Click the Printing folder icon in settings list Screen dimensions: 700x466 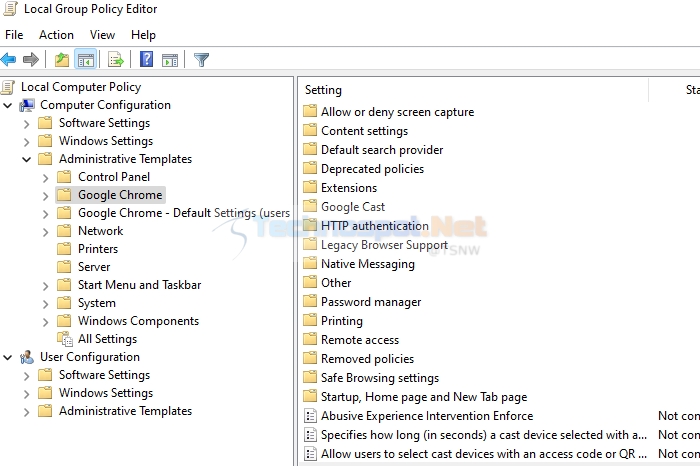click(310, 320)
